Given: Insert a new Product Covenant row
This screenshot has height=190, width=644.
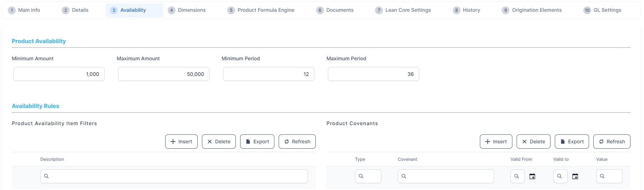Looking at the screenshot, I should pos(496,142).
